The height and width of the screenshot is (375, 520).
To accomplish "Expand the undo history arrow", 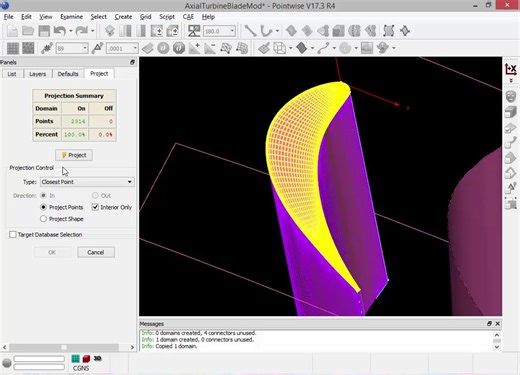I will [71, 31].
